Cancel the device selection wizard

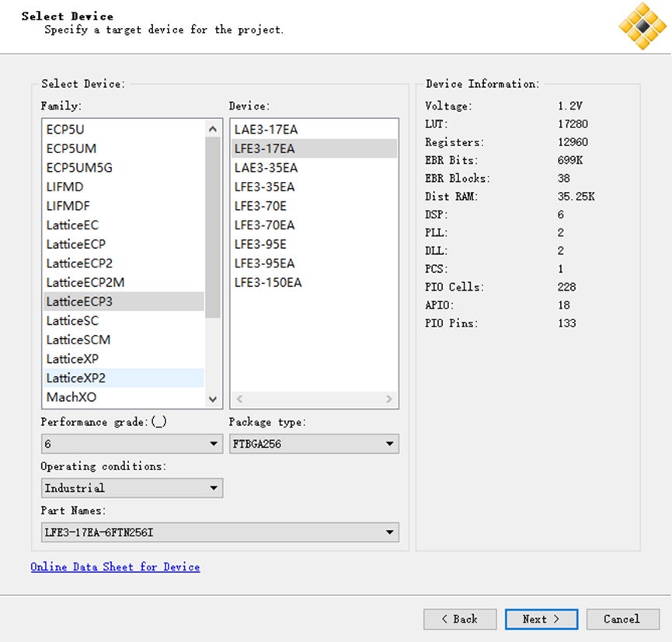pyautogui.click(x=623, y=619)
